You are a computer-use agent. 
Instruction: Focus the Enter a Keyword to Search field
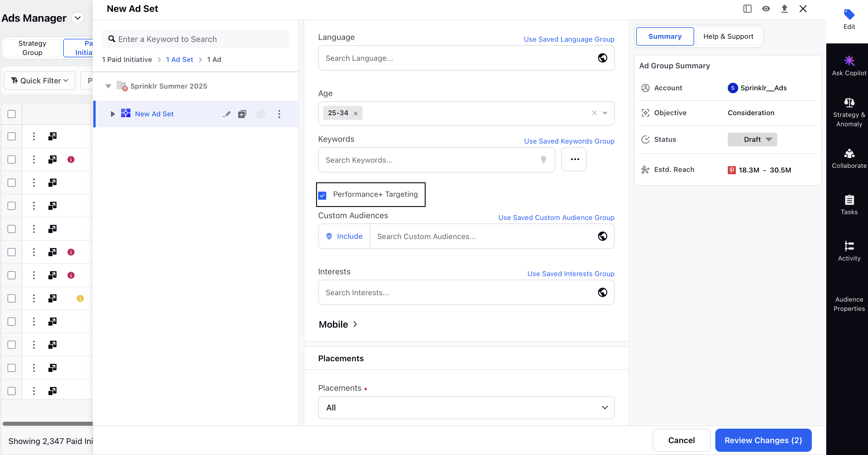pos(196,39)
